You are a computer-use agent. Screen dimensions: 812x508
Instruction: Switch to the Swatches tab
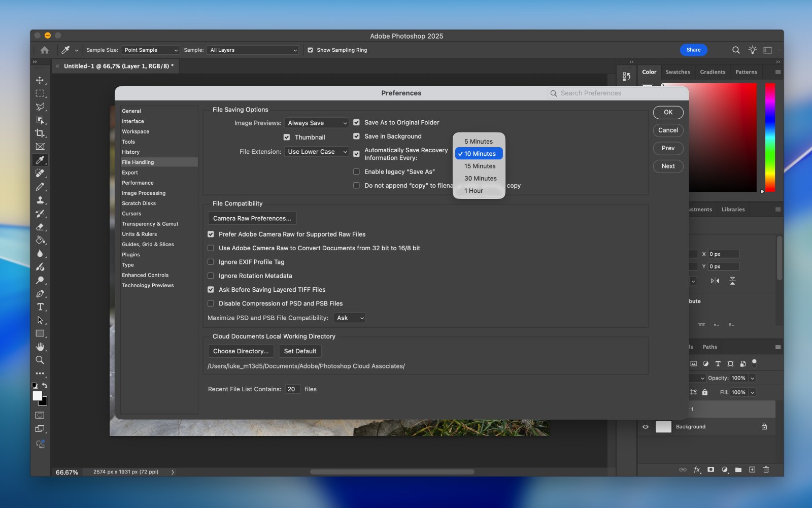(x=677, y=72)
